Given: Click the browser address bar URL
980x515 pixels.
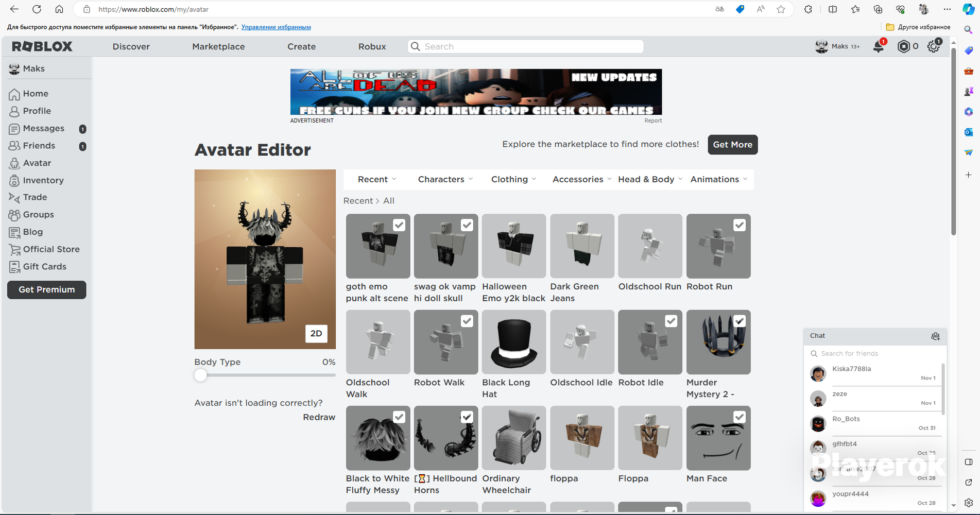Looking at the screenshot, I should (153, 9).
